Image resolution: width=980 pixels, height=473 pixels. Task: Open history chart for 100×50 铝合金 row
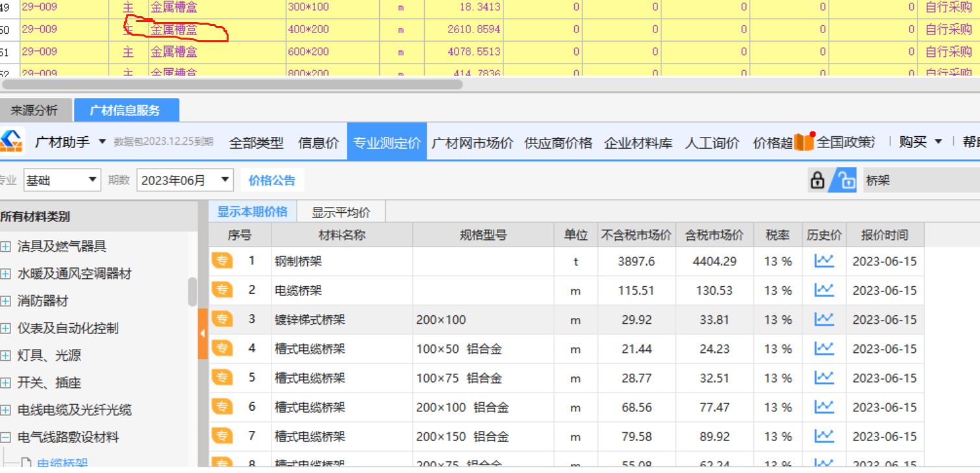coord(824,348)
